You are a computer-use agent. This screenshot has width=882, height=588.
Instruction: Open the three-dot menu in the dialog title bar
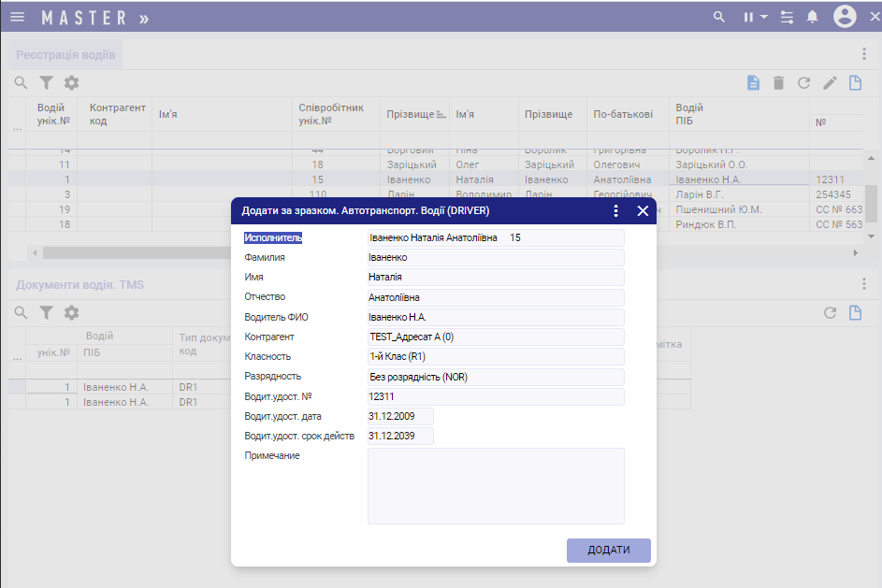tap(615, 211)
